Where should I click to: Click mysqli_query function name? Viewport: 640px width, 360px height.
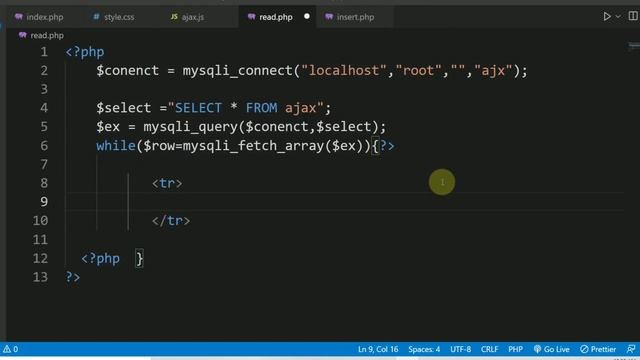[190, 127]
